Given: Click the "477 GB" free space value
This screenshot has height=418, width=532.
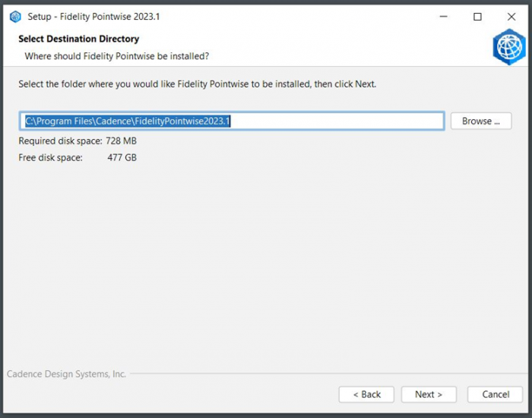Looking at the screenshot, I should pyautogui.click(x=122, y=158).
